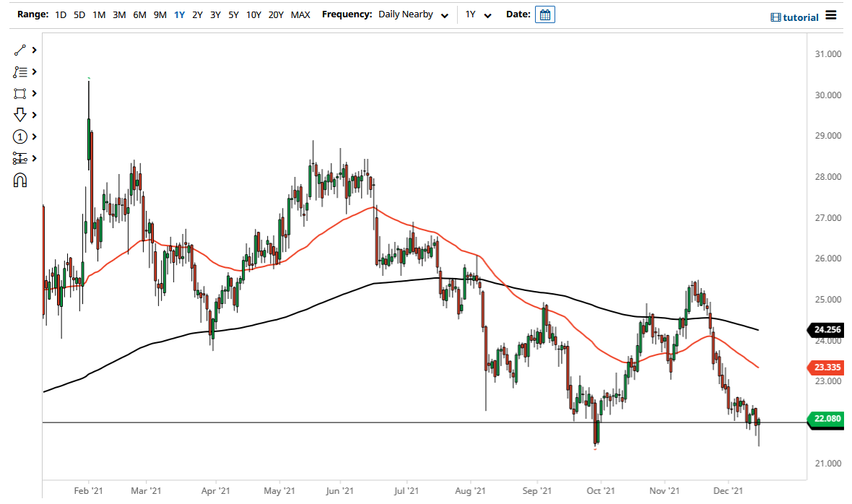Open the Daily Nearby frequency dropdown
This screenshot has width=852, height=504.
pyautogui.click(x=414, y=14)
